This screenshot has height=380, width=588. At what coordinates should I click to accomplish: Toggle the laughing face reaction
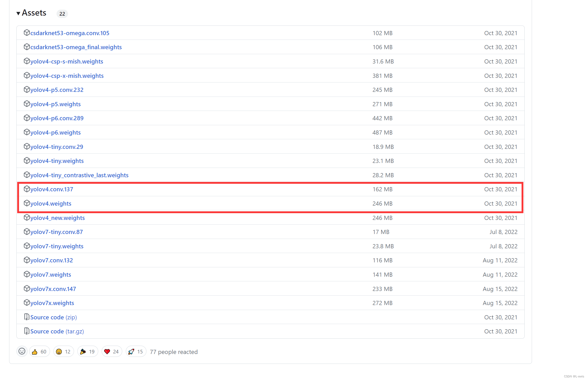tap(64, 352)
